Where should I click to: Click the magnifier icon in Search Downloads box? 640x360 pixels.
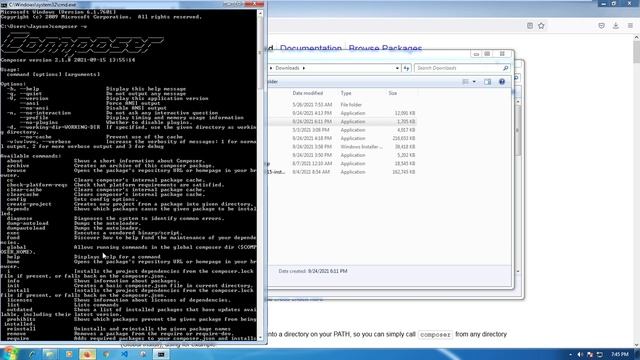[x=505, y=68]
